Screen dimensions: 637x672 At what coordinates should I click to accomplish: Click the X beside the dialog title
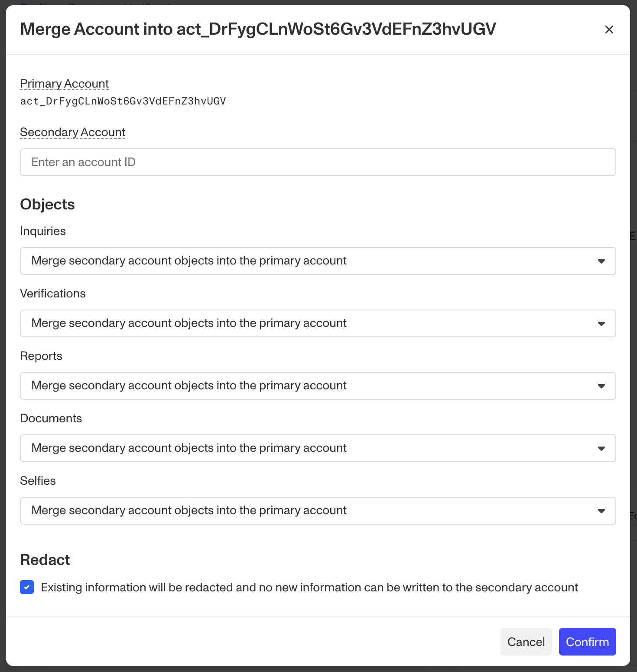(x=609, y=29)
